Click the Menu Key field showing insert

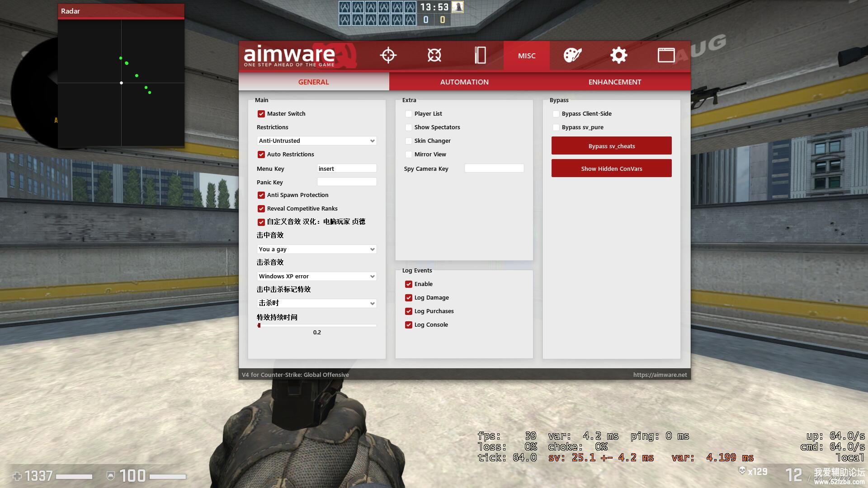coord(347,169)
